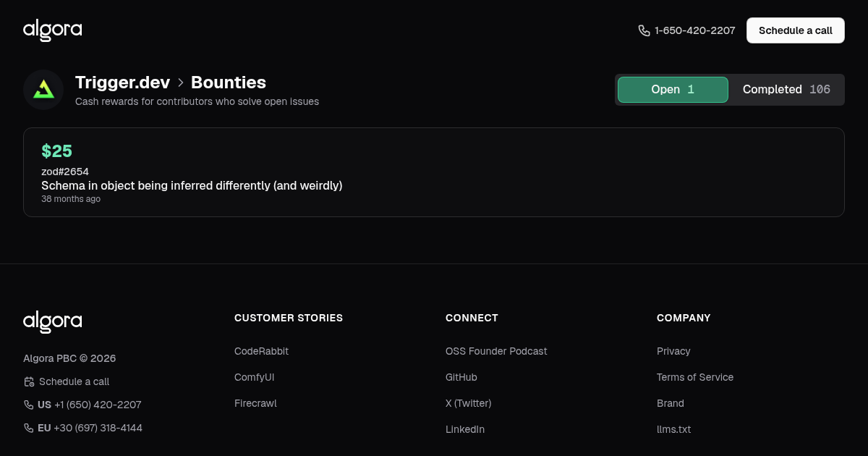This screenshot has height=456, width=868.
Task: Click the Algora logo in the header
Action: tap(52, 30)
